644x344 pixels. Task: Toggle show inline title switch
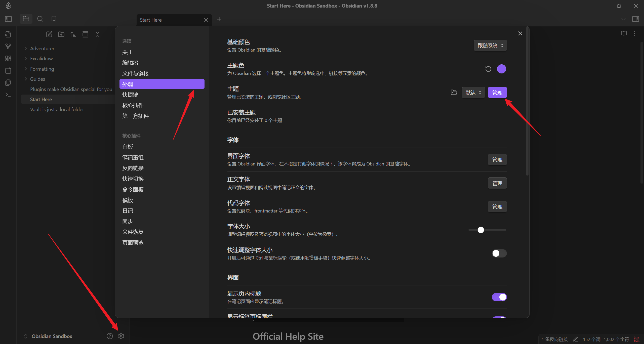[499, 297]
